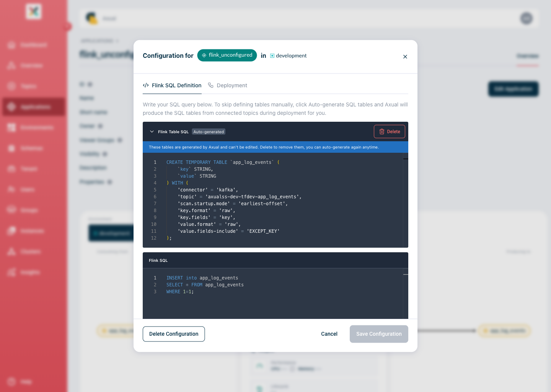The image size is (551, 392).
Task: Click the 'value.fields-include' = 'EXCEPT_KEY' line
Action: click(x=228, y=231)
